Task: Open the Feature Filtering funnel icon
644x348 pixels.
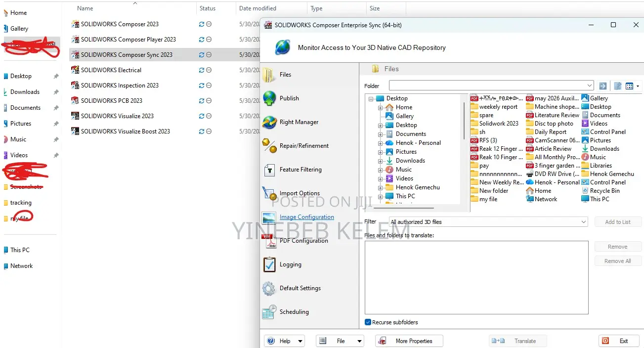Action: [x=269, y=170]
